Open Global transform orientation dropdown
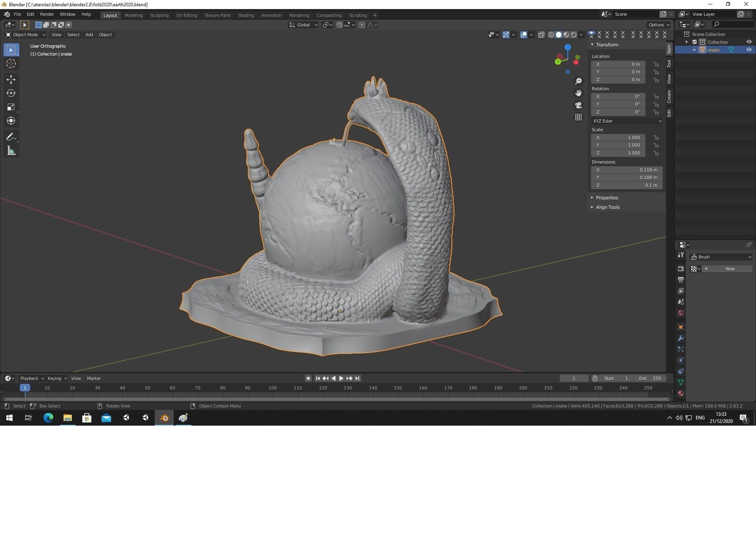This screenshot has height=536, width=756. [x=303, y=25]
